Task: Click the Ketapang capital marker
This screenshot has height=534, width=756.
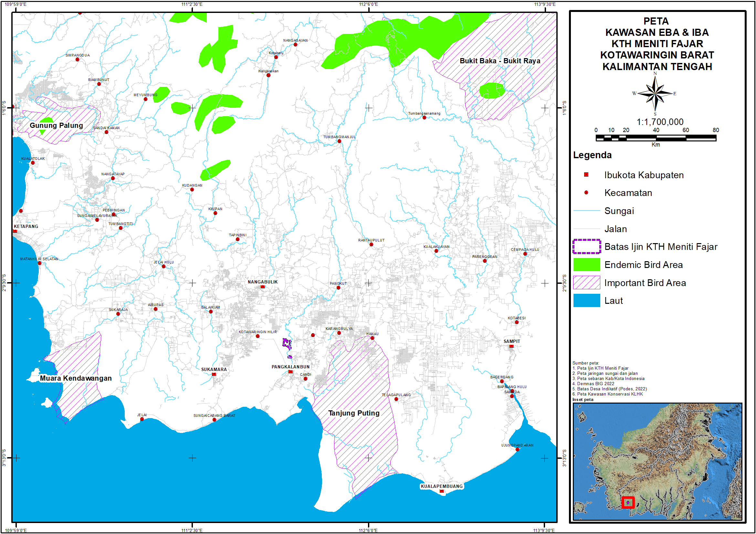Action: [x=15, y=231]
